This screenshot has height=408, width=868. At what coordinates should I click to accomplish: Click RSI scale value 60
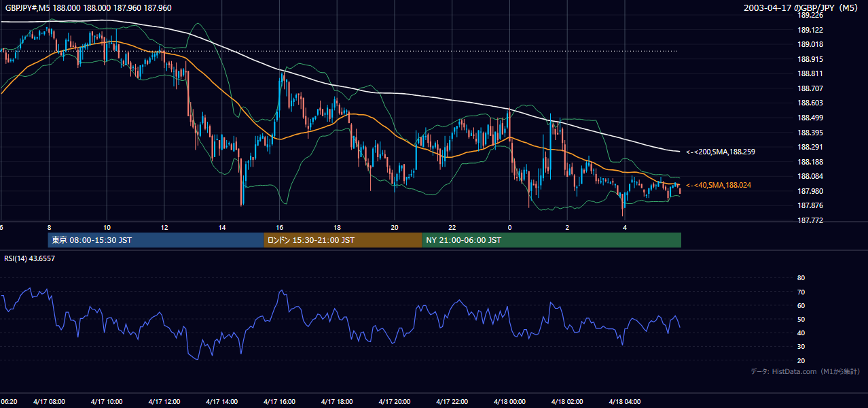click(801, 305)
